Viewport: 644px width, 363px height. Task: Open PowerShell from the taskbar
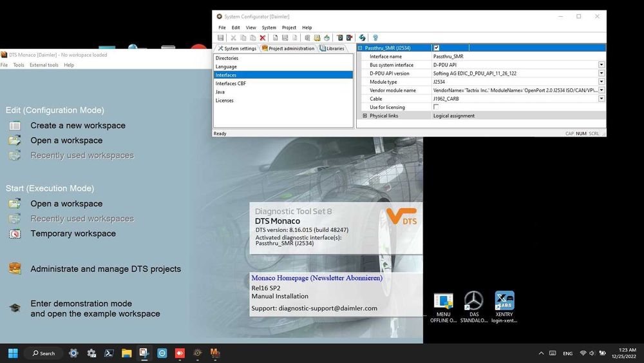click(x=109, y=353)
